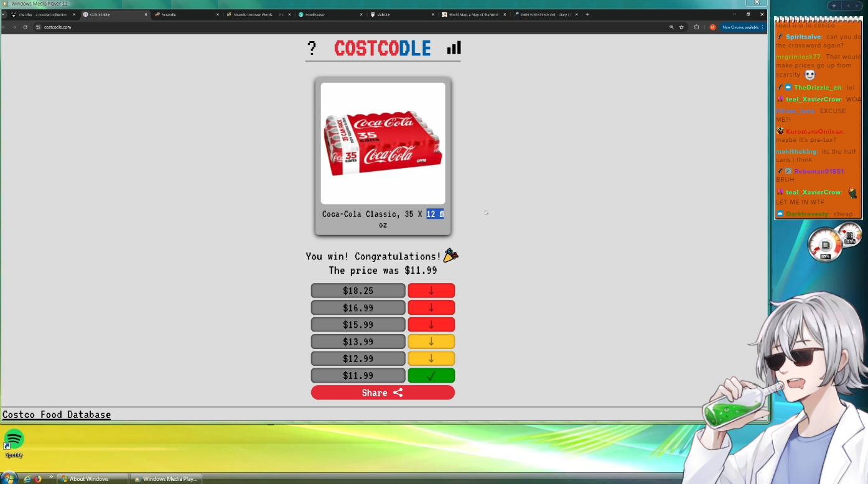Click TheDrizzle_en's username in chat

[x=818, y=88]
